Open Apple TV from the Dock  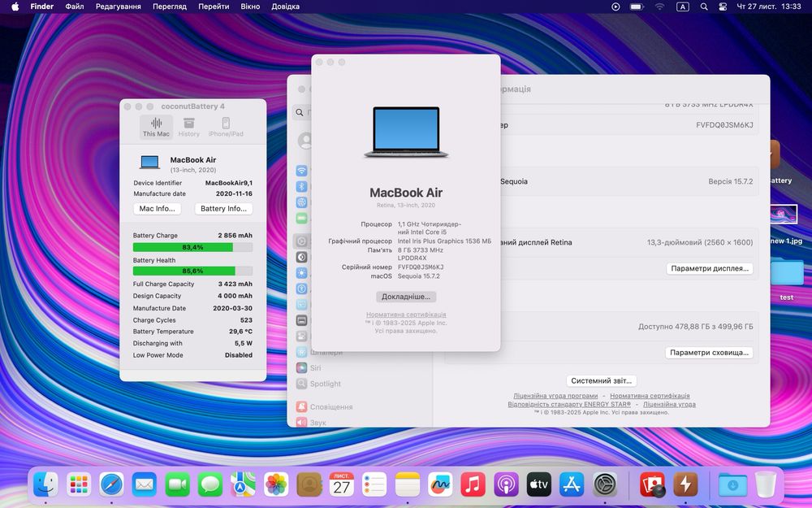click(x=538, y=485)
